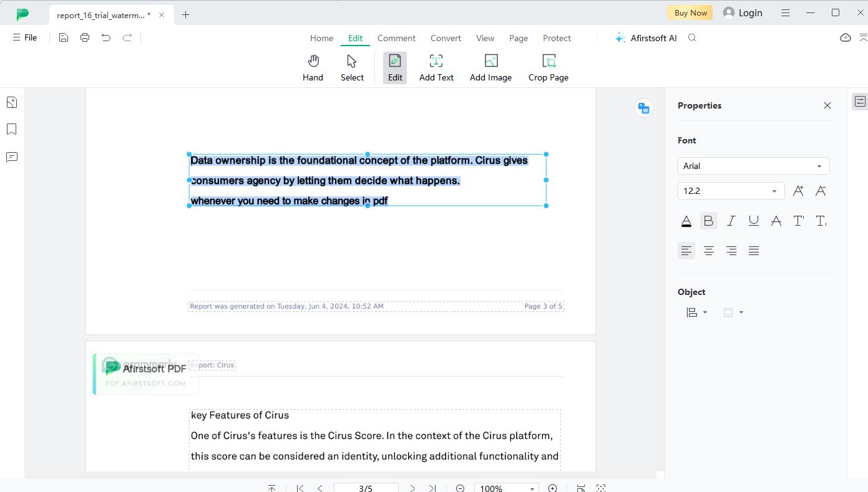
Task: Open the page thumbnails sidebar panel
Action: point(12,102)
